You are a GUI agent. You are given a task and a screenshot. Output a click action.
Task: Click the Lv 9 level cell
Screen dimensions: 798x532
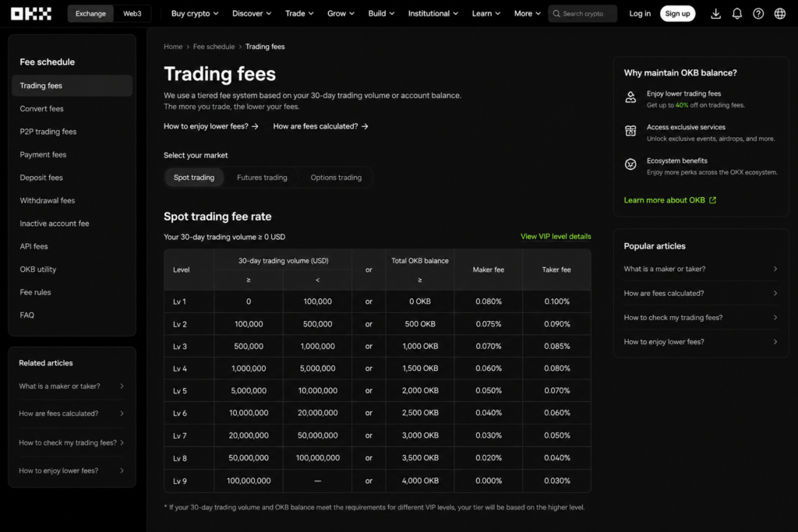pyautogui.click(x=189, y=481)
